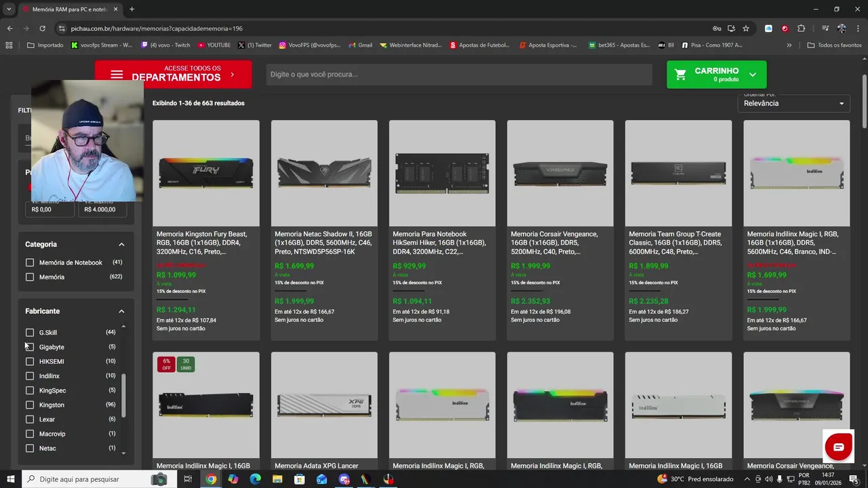Open the password key icon in address bar
This screenshot has width=868, height=488.
[x=717, y=28]
